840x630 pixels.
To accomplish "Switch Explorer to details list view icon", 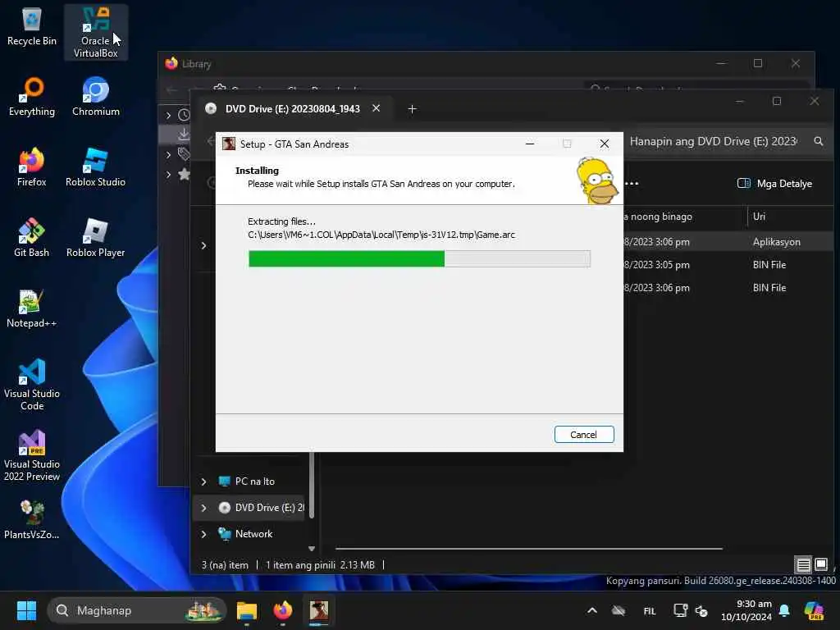I will coord(803,564).
